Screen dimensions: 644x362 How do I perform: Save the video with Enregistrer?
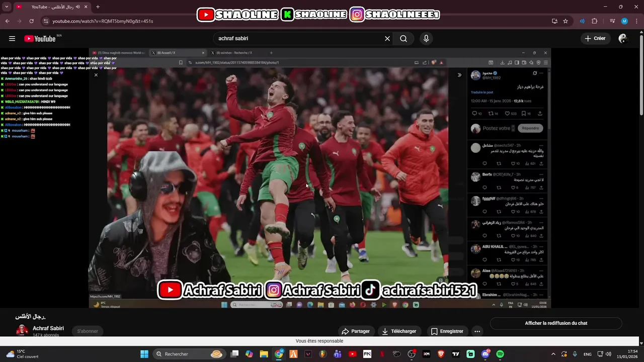tap(447, 331)
